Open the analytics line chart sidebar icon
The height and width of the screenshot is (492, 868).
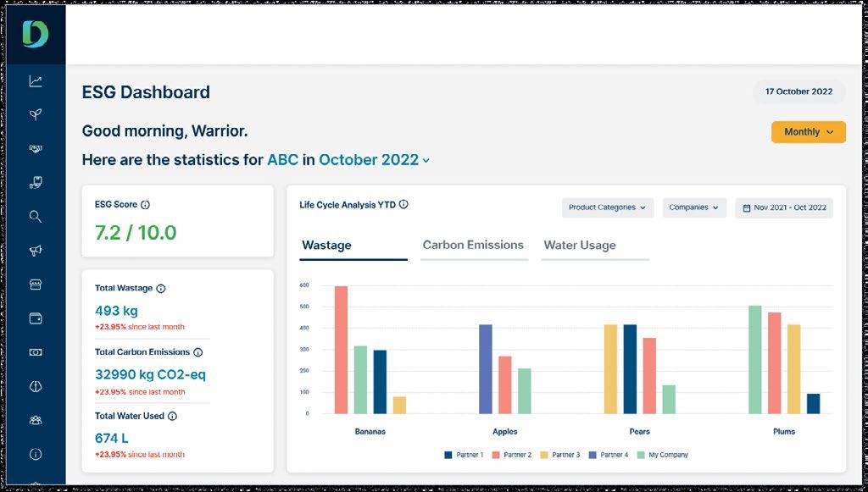point(35,81)
